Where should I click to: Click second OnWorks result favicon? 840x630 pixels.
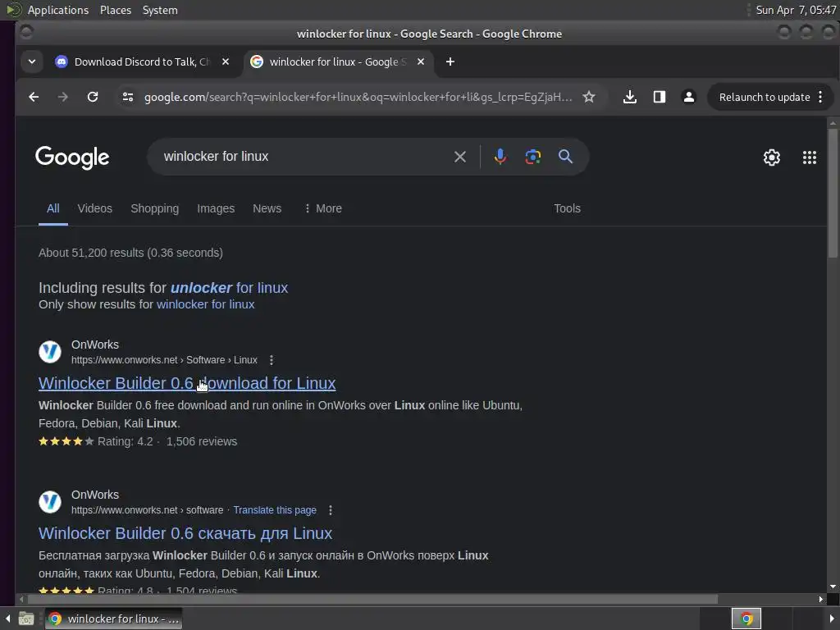pos(50,502)
